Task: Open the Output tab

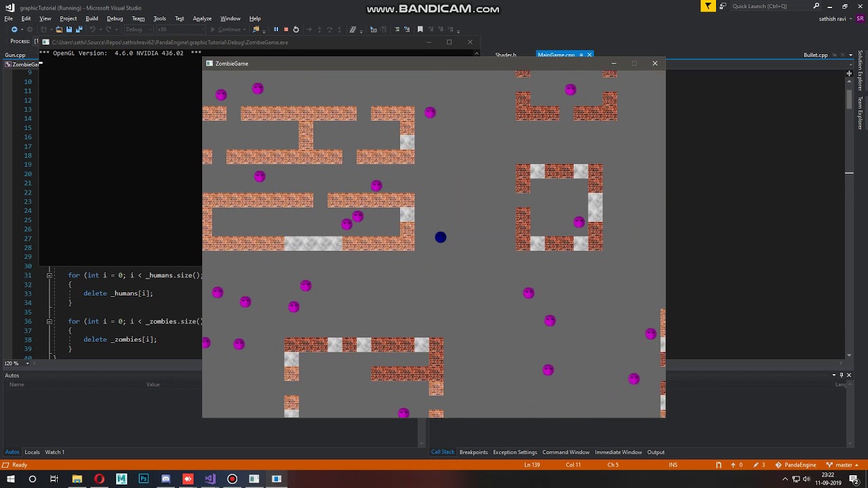Action: click(656, 452)
